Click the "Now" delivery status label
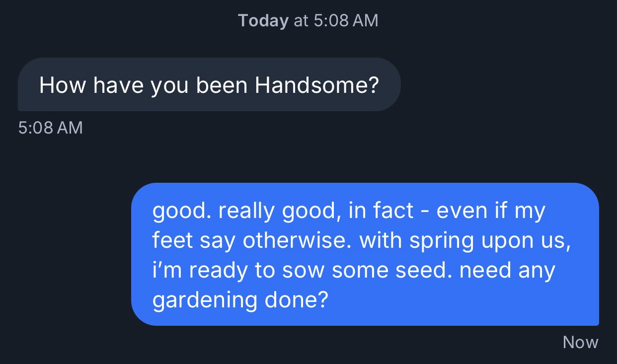617x364 pixels. point(580,342)
